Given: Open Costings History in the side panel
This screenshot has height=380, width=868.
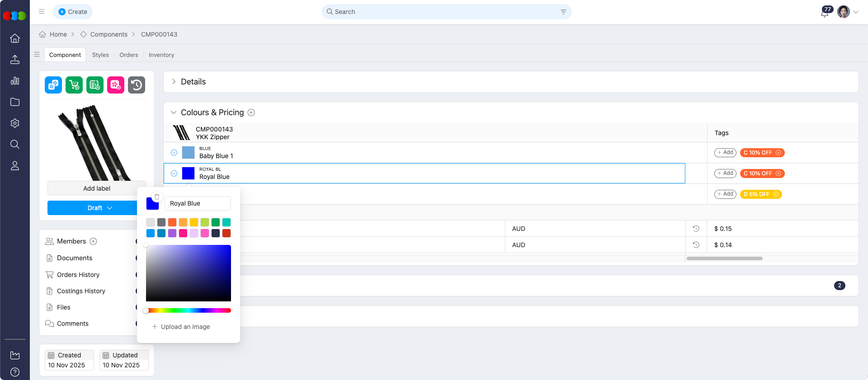Looking at the screenshot, I should (x=81, y=291).
